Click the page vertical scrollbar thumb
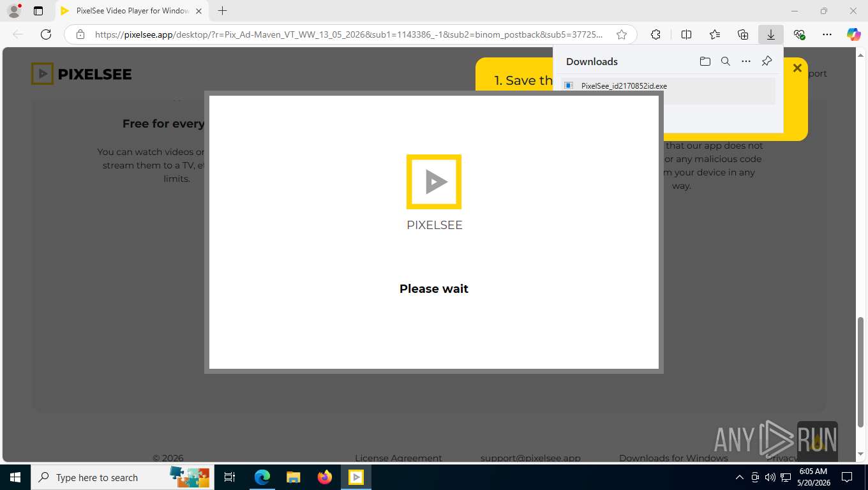This screenshot has height=490, width=868. [x=860, y=371]
